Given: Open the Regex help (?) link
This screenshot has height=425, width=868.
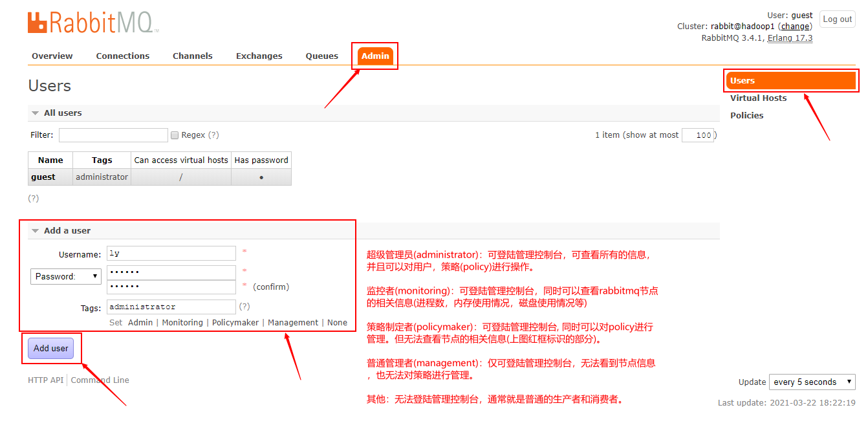Looking at the screenshot, I should [x=213, y=135].
